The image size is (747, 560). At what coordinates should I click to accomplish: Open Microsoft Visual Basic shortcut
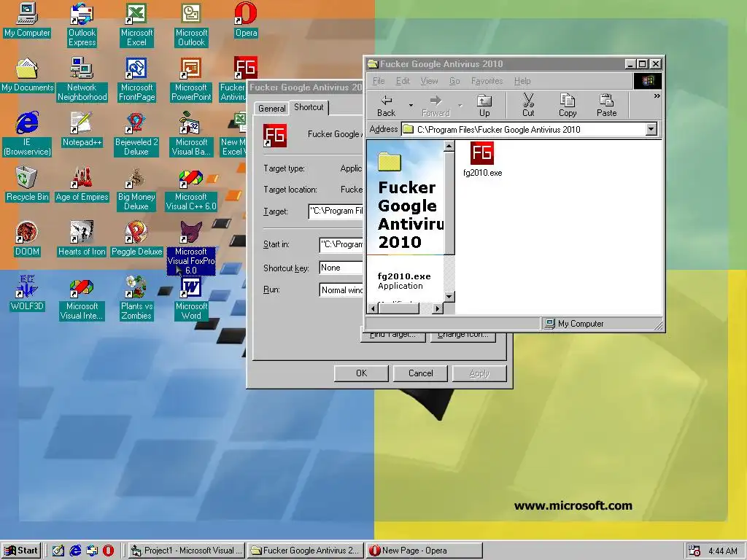191,134
